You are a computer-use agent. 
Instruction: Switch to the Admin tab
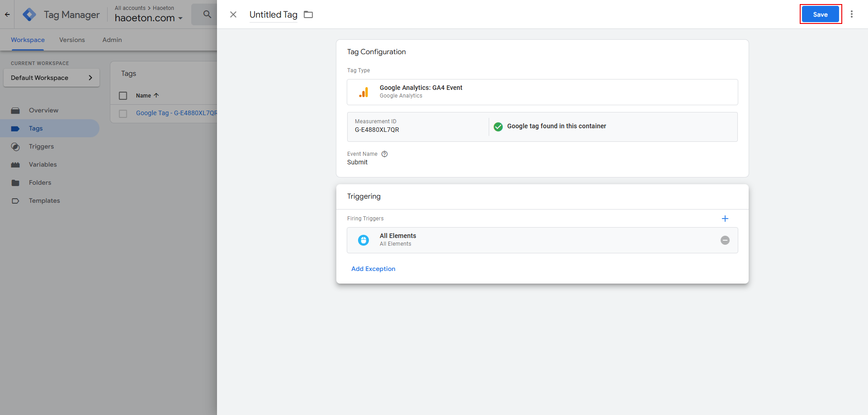coord(112,40)
